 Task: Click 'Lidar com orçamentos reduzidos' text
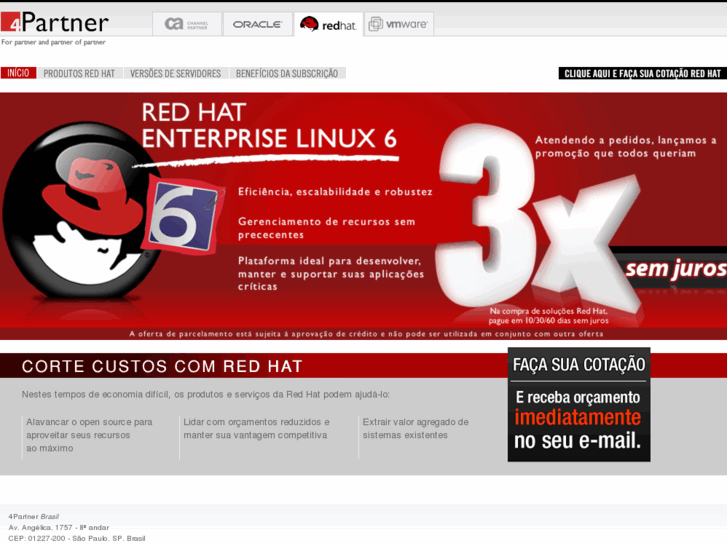256,429
